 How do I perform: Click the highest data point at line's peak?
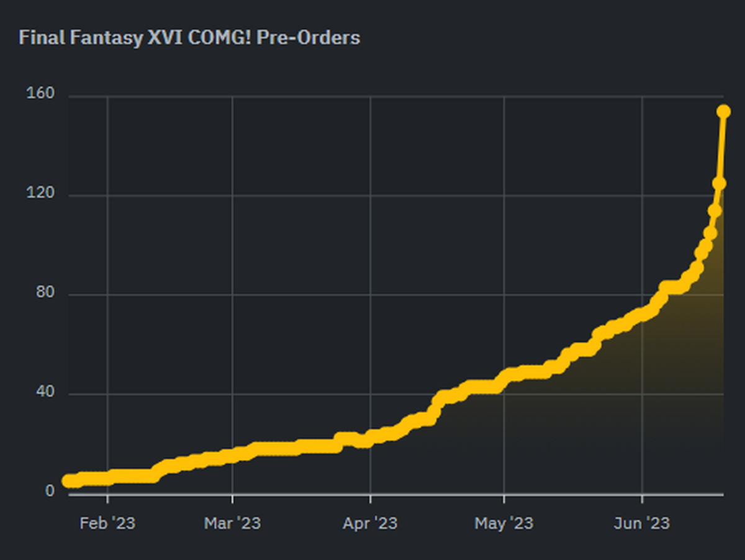[x=723, y=111]
